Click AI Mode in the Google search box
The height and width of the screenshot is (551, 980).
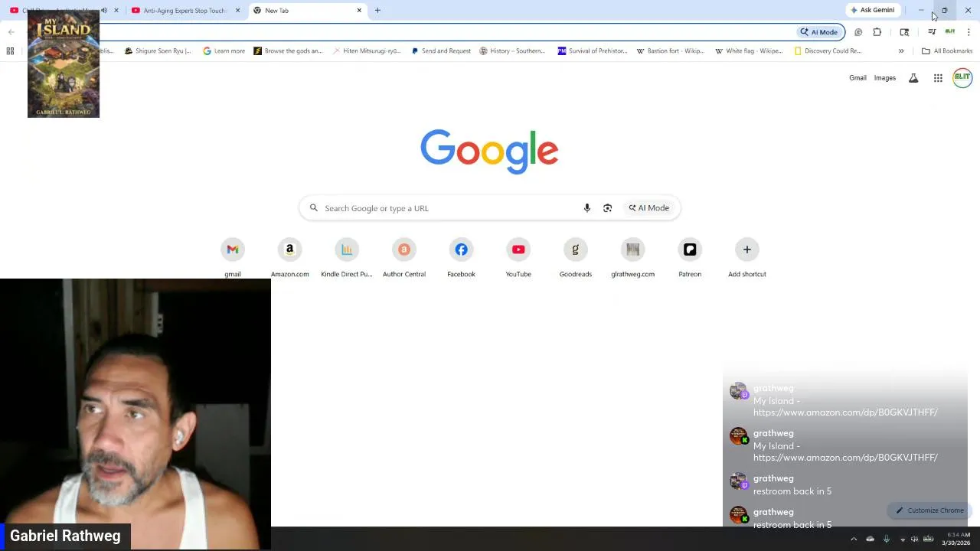649,208
